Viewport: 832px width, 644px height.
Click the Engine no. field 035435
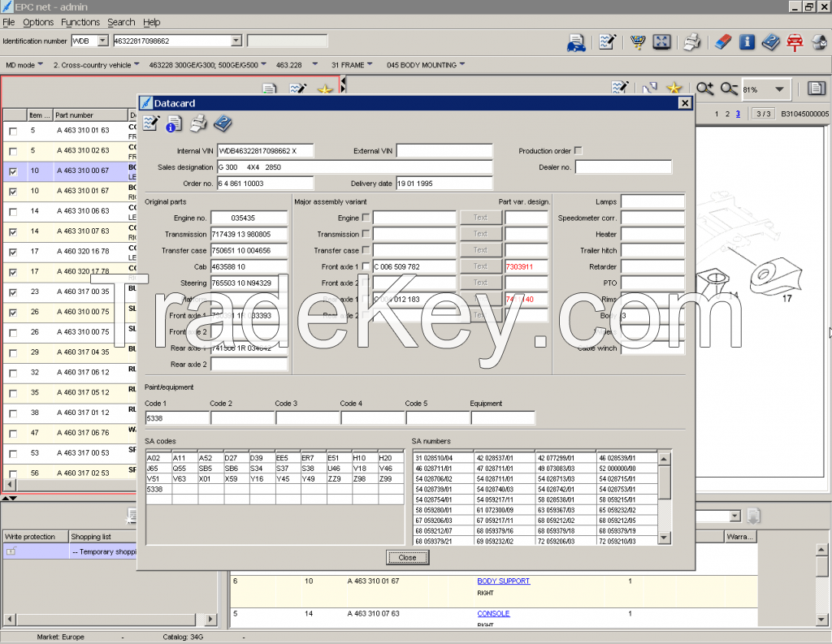(x=249, y=218)
